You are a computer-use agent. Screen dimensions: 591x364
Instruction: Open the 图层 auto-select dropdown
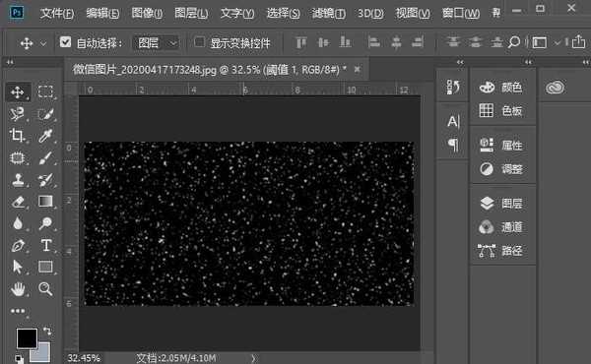(156, 43)
